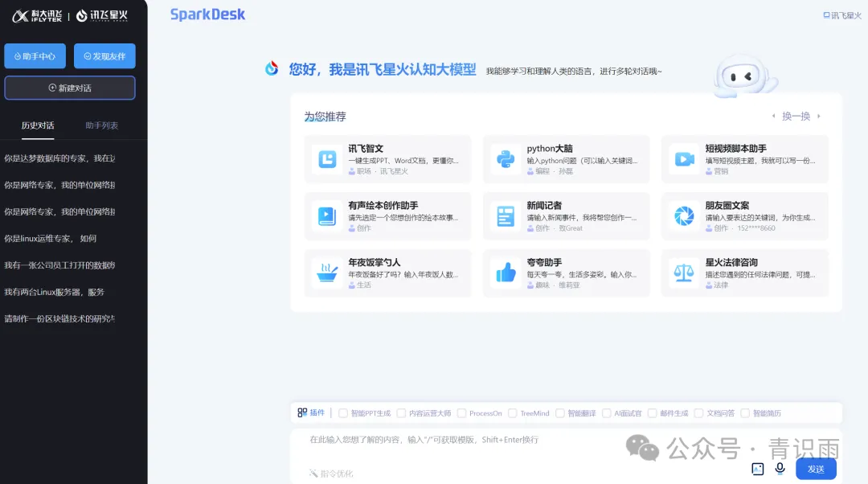Select the 历史对话 tab
Viewport: 868px width, 484px height.
[x=38, y=126]
